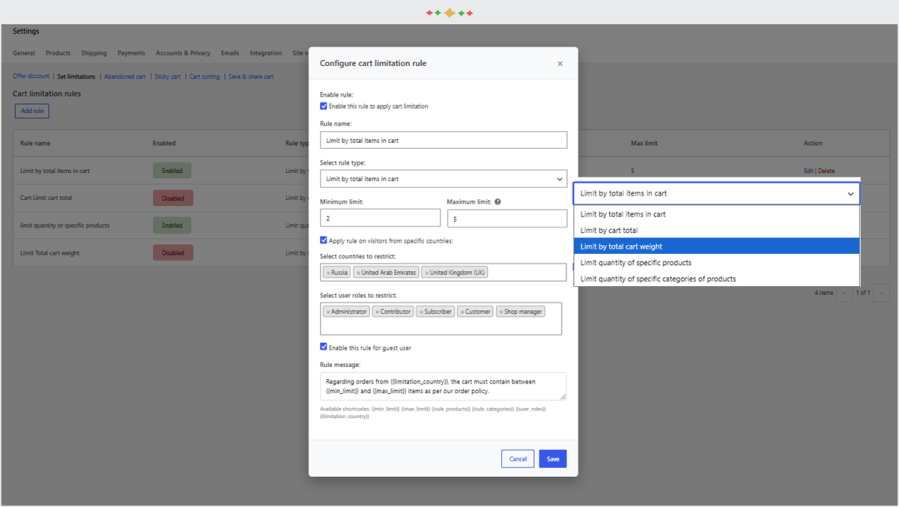Click the help icon beside Maximum limit
Image resolution: width=899 pixels, height=507 pixels.
tap(498, 202)
